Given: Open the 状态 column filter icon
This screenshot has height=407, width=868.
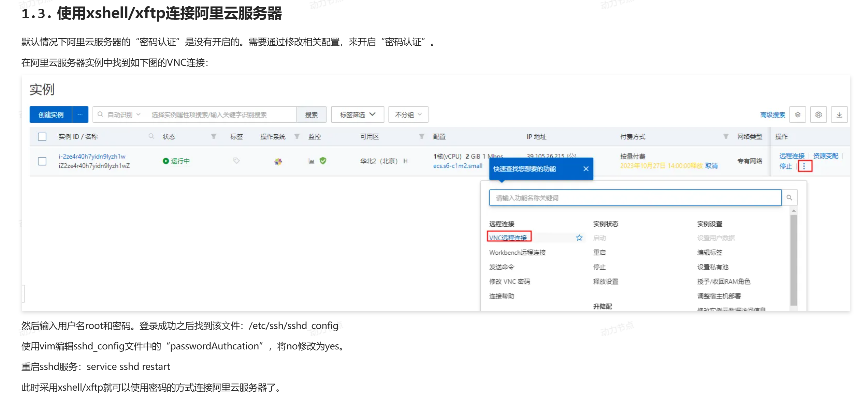Looking at the screenshot, I should pos(214,136).
